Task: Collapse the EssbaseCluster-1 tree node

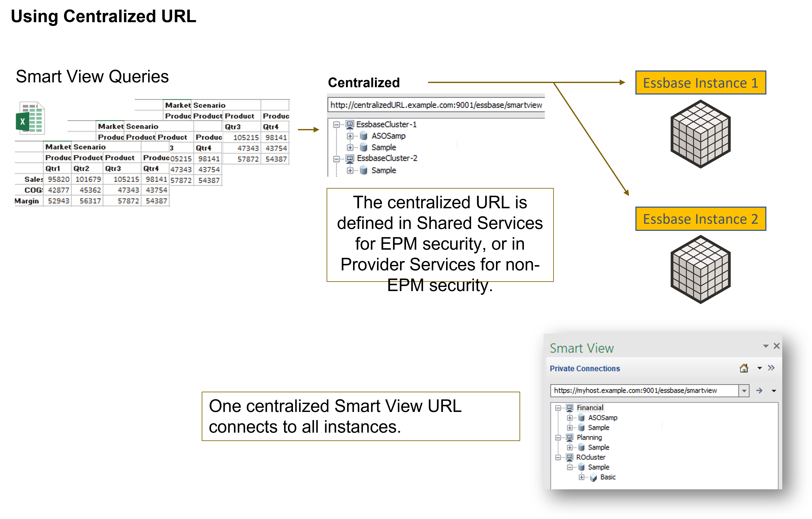Action: pos(336,125)
